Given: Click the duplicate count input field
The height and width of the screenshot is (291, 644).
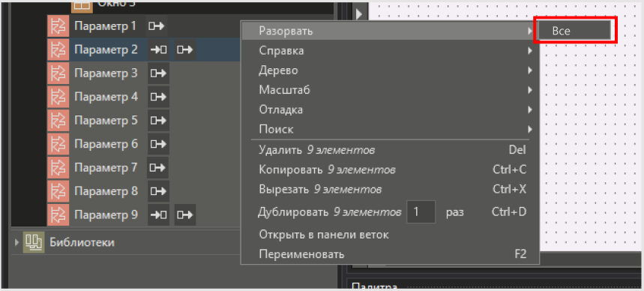Looking at the screenshot, I should pos(421,212).
